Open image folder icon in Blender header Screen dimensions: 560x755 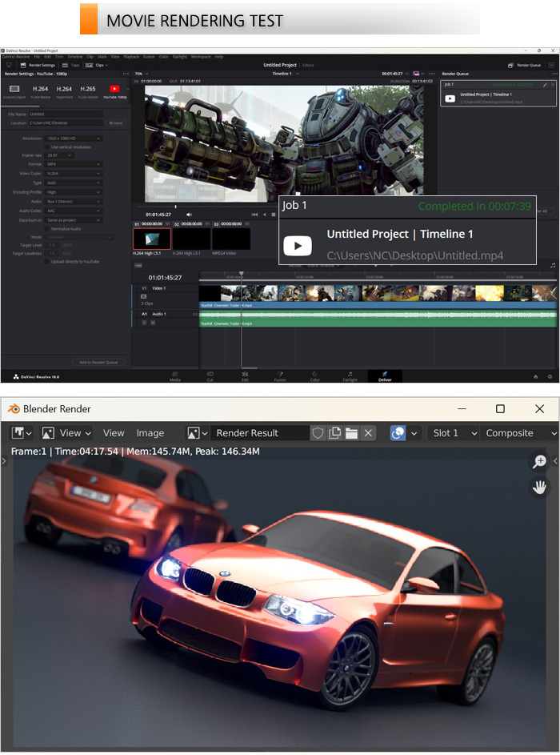click(x=351, y=433)
